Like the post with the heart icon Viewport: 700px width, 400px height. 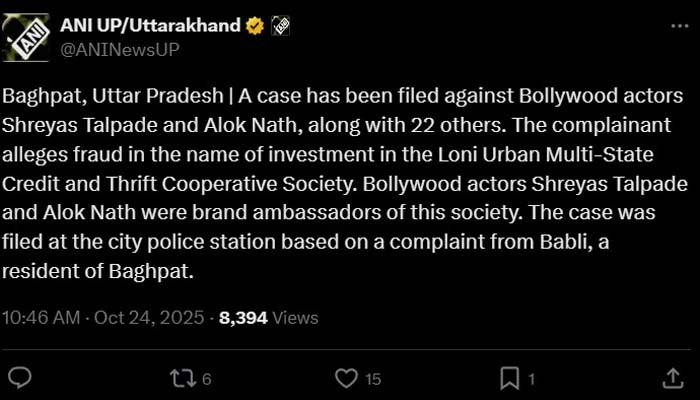[x=346, y=379]
